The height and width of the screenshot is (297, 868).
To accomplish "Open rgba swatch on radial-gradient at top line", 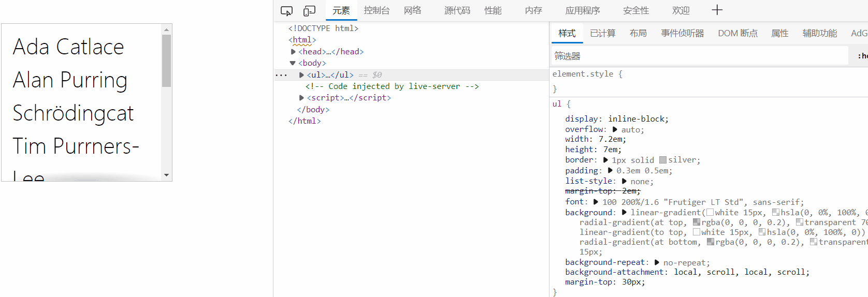I will pyautogui.click(x=697, y=222).
